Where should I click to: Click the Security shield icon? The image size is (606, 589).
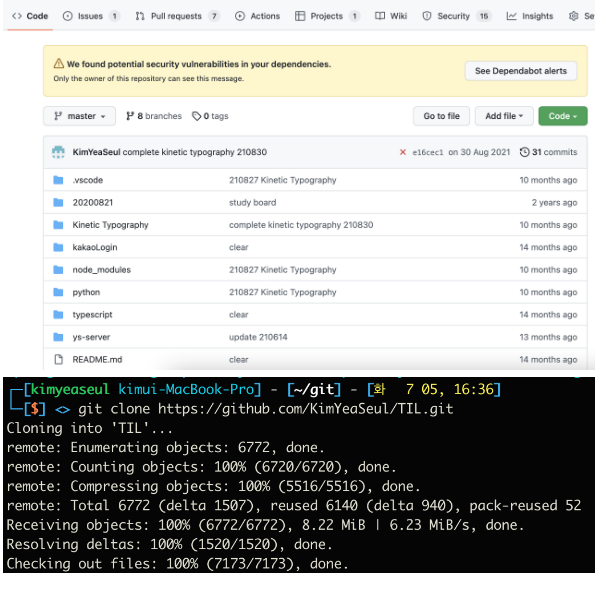pos(427,16)
